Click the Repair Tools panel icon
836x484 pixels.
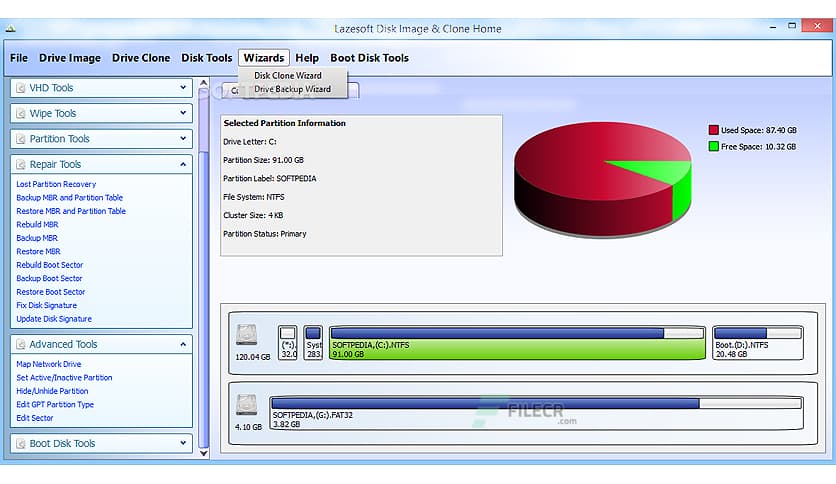click(21, 165)
